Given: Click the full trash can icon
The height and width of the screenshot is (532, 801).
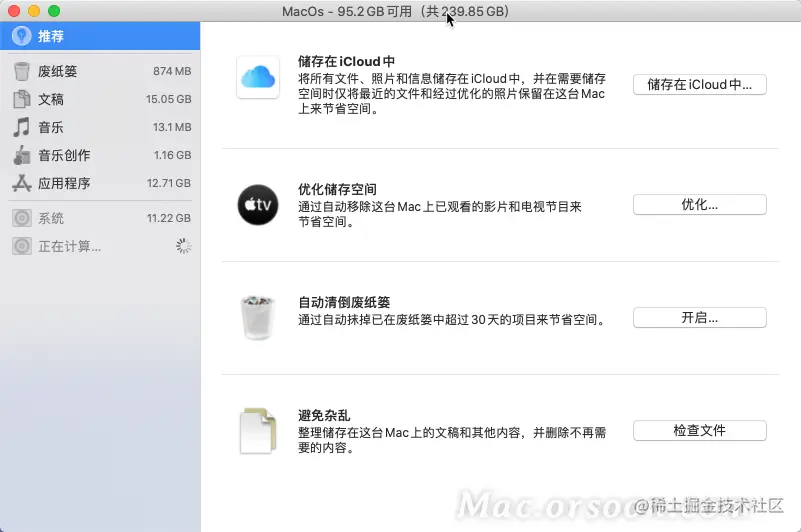Looking at the screenshot, I should pyautogui.click(x=258, y=317).
